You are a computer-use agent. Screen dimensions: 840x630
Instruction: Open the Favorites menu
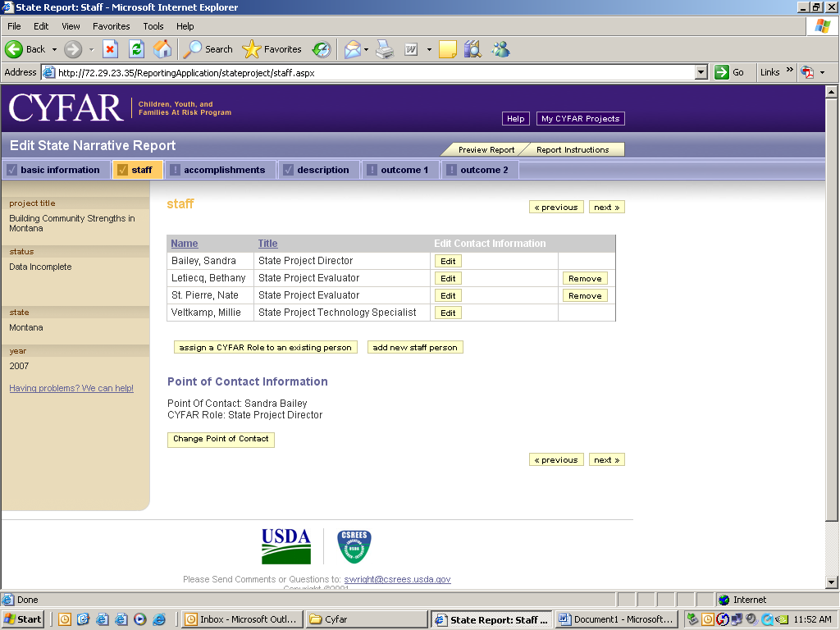(x=111, y=26)
